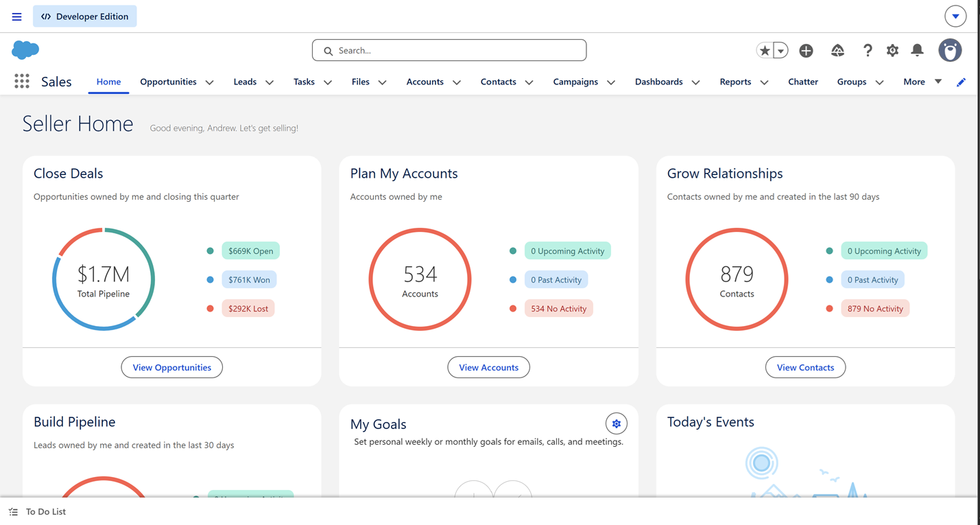Click the Help question mark icon

[868, 50]
